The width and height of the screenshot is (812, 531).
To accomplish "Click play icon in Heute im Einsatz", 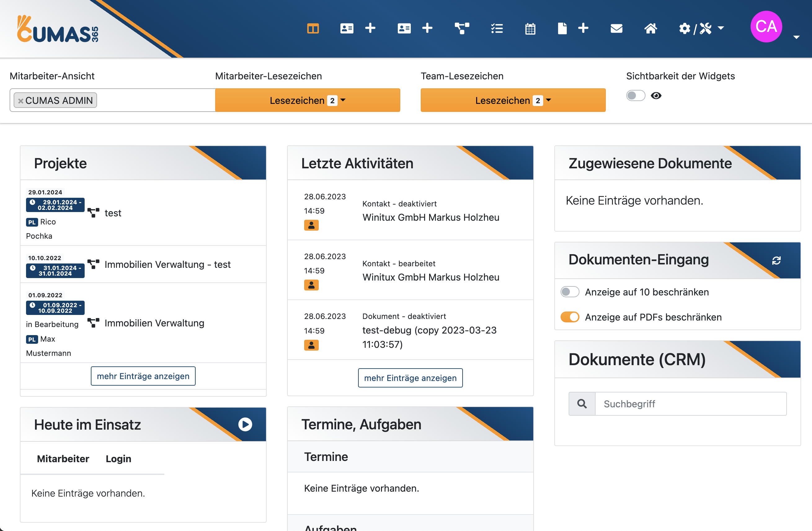I will [245, 424].
